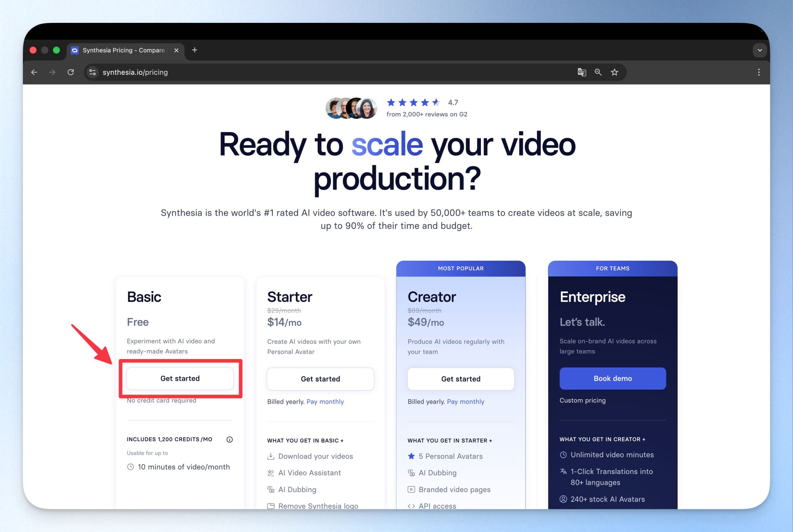The height and width of the screenshot is (532, 793).
Task: Click the browser back arrow
Action: click(x=34, y=72)
